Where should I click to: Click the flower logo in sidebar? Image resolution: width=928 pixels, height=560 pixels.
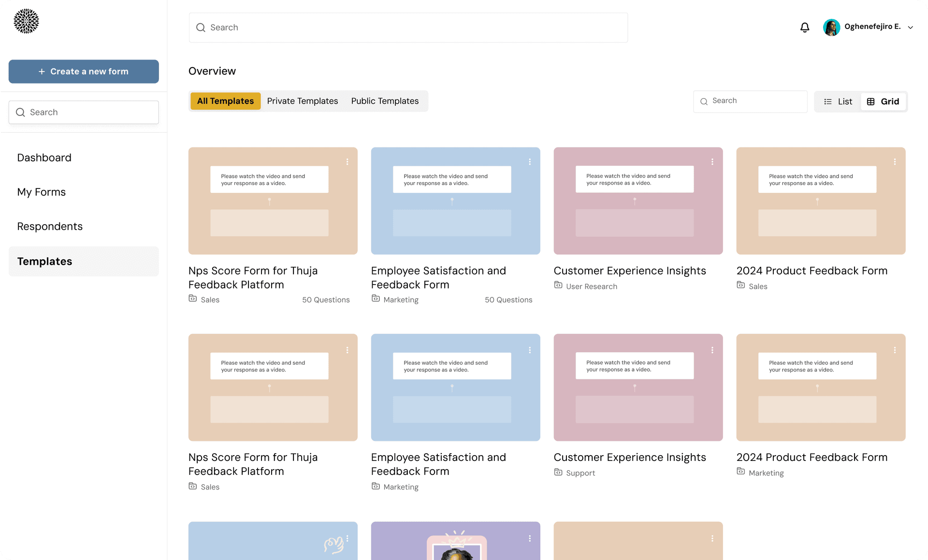(x=26, y=21)
